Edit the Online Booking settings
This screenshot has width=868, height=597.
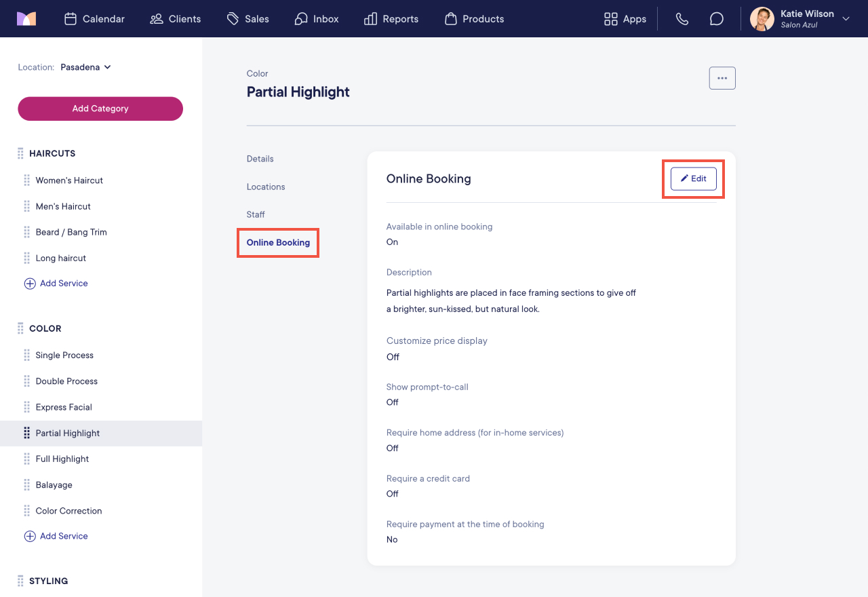tap(694, 178)
